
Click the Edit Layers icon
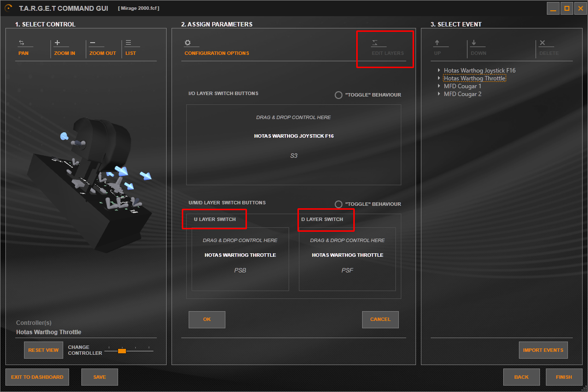(375, 43)
